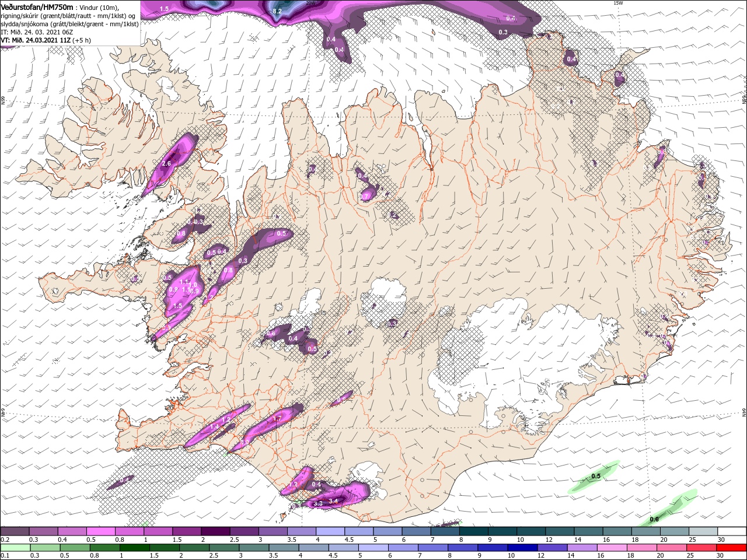Click the 1.4 snowfall value in the southwest
Image resolution: width=747 pixels, height=560 pixels.
[214, 427]
